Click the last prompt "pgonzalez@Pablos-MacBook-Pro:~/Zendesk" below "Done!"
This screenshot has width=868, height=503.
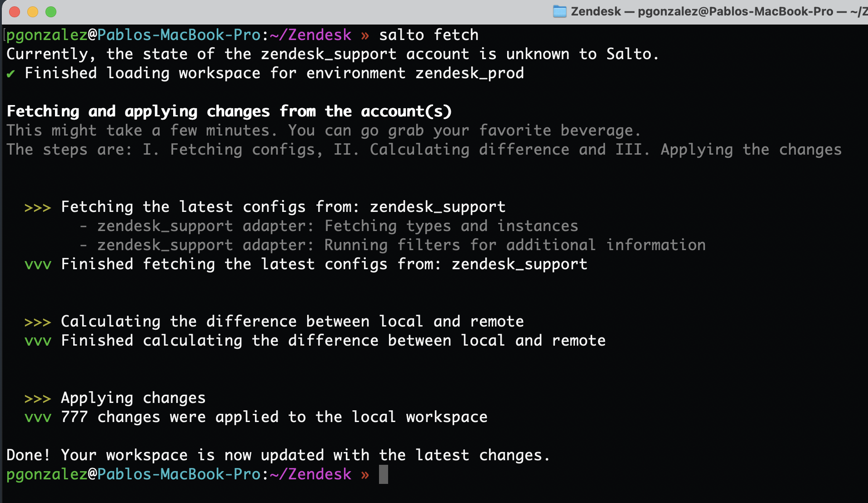pyautogui.click(x=179, y=474)
